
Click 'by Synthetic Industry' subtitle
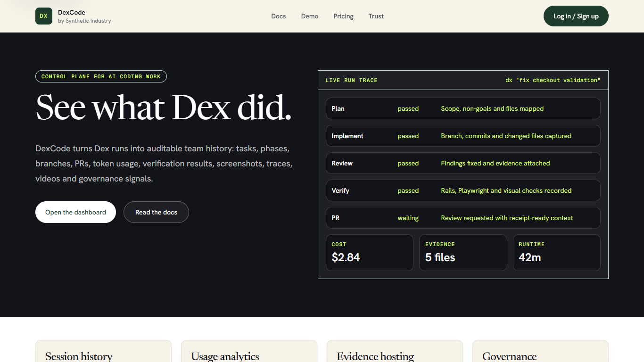pyautogui.click(x=85, y=21)
